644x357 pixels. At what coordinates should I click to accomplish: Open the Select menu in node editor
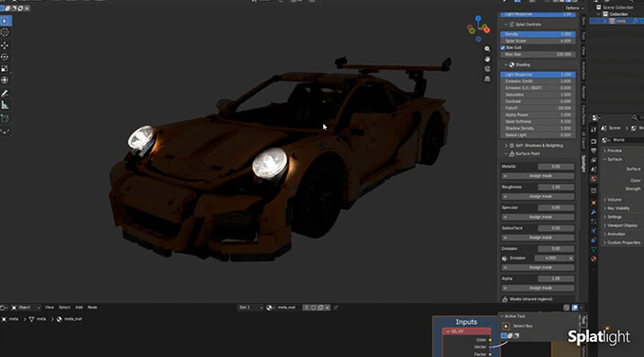pos(64,308)
